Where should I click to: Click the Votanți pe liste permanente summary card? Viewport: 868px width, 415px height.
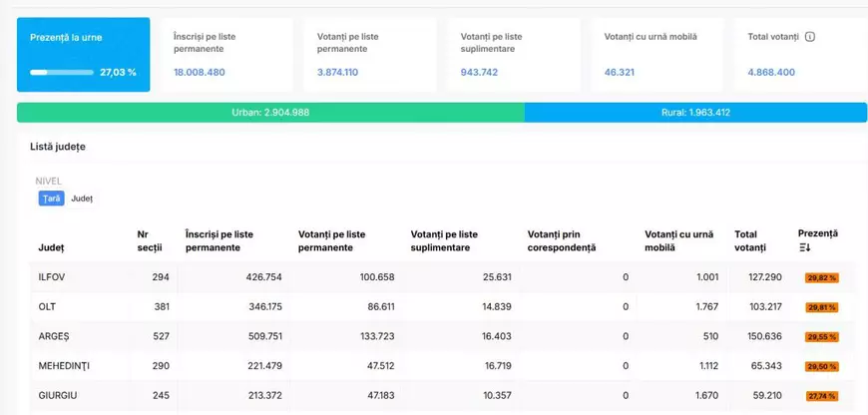pyautogui.click(x=370, y=55)
